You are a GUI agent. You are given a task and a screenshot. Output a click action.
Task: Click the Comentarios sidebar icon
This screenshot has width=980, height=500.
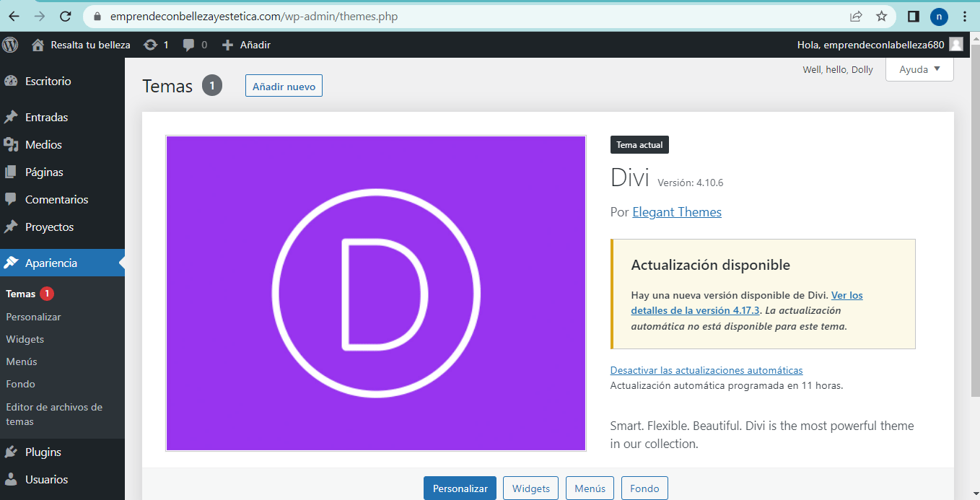pyautogui.click(x=11, y=199)
